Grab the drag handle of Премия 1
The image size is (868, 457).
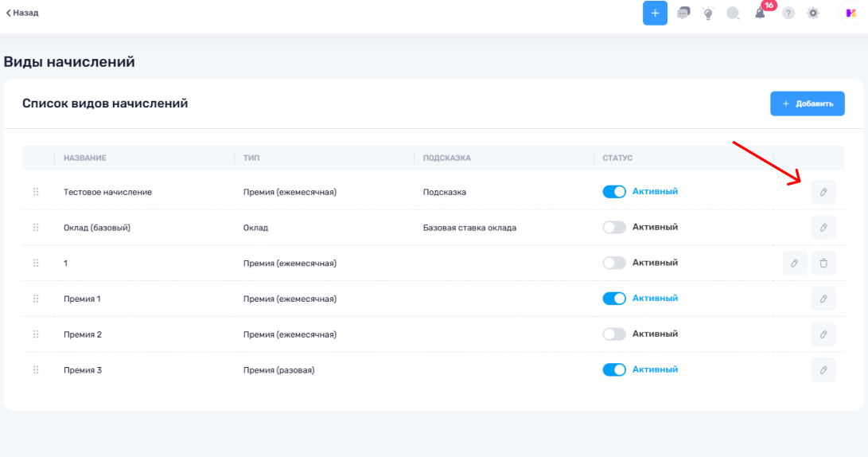pos(36,299)
